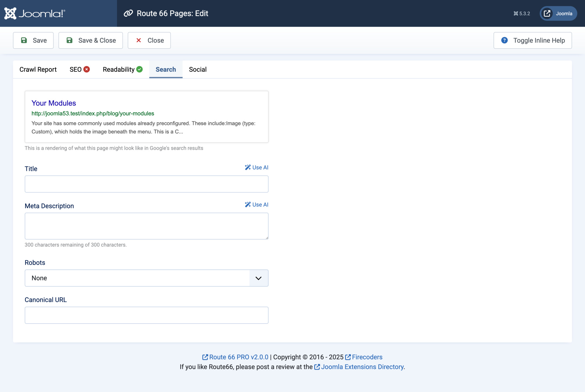Image resolution: width=585 pixels, height=392 pixels.
Task: Click the Joomla version 5.3.2 indicator
Action: (x=522, y=13)
